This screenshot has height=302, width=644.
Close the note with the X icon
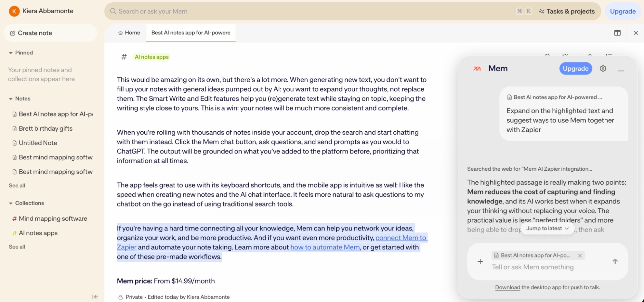click(636, 33)
